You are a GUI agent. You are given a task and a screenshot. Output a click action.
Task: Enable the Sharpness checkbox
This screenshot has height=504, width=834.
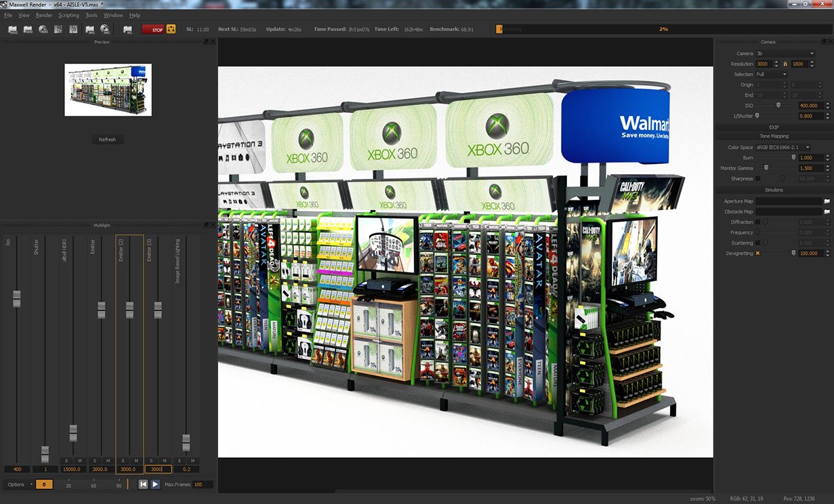click(757, 179)
